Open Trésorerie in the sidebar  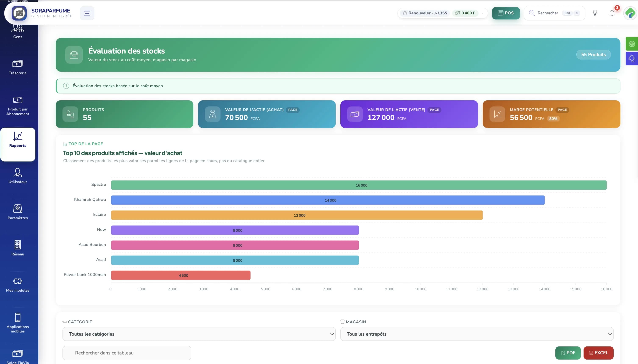point(18,68)
